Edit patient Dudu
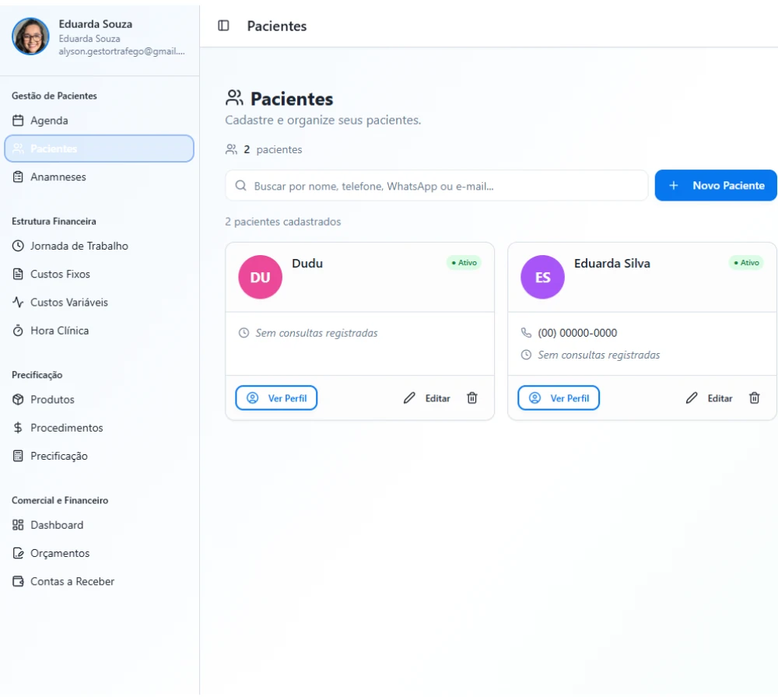Viewport: 778px width, 700px height. [x=427, y=398]
